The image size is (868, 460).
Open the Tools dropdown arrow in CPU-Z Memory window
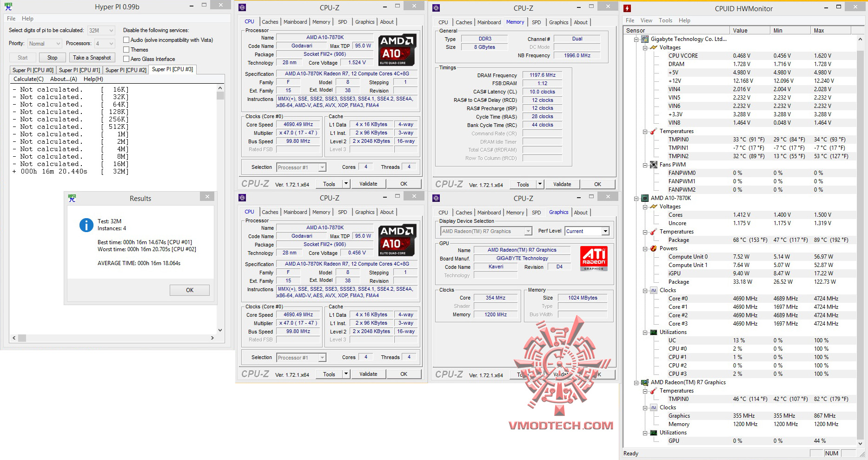[x=540, y=184]
